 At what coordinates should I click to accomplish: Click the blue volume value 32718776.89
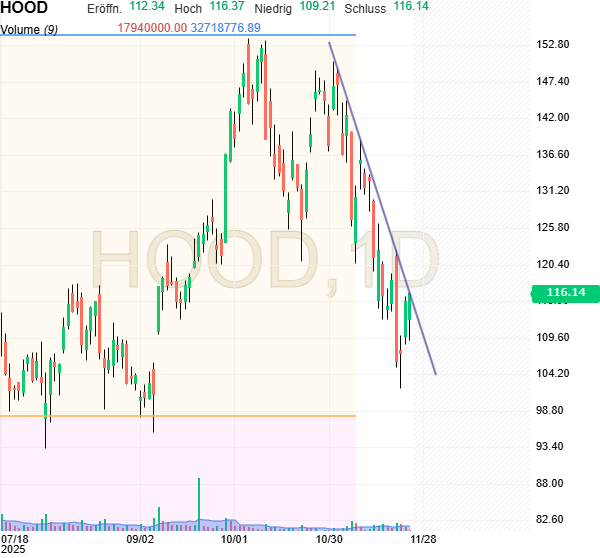click(x=225, y=28)
